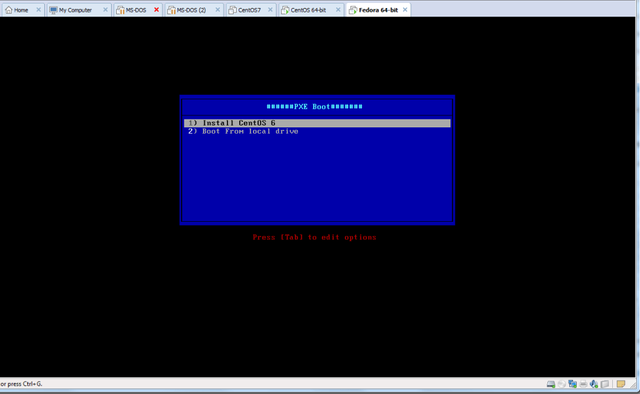The image size is (640, 394).
Task: Close the Home tab
Action: pyautogui.click(x=38, y=10)
